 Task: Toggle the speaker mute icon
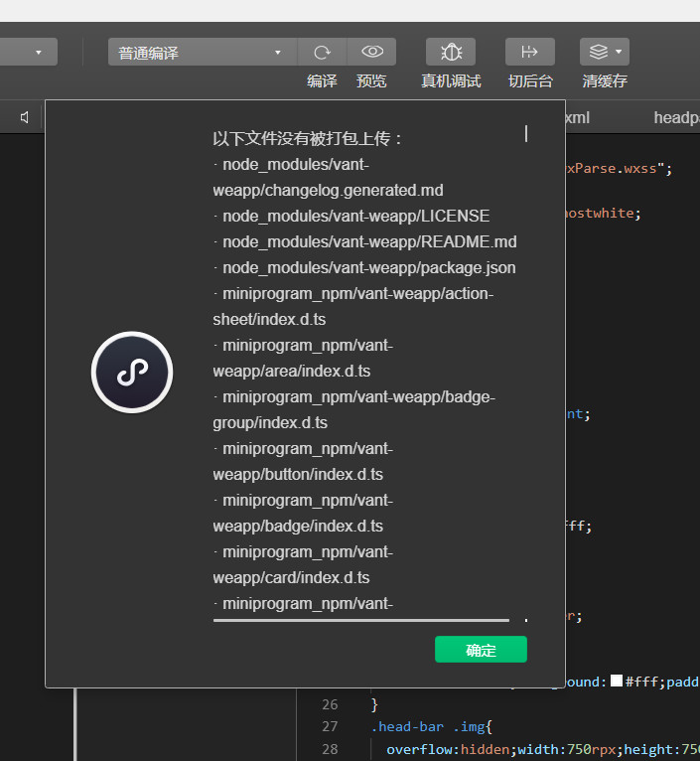point(24,117)
